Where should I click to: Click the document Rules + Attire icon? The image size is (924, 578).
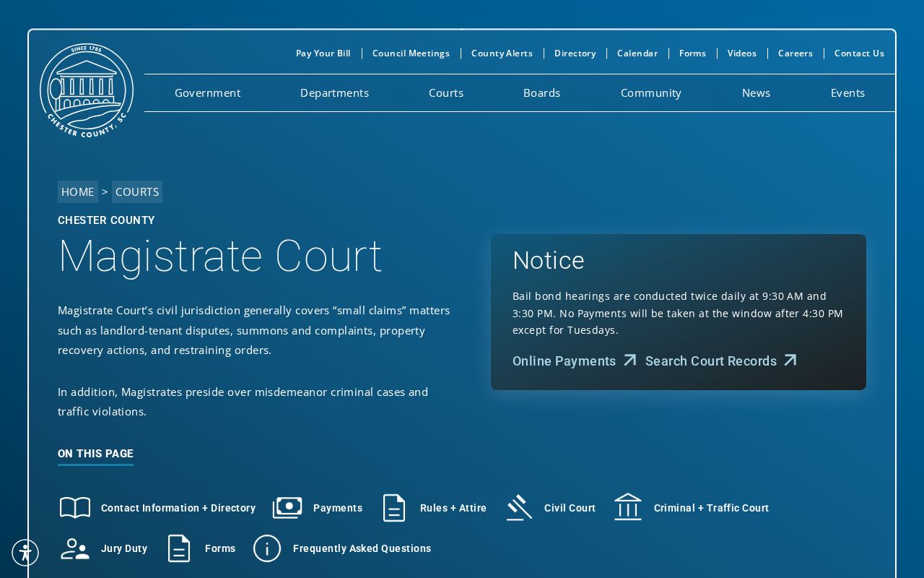tap(394, 508)
